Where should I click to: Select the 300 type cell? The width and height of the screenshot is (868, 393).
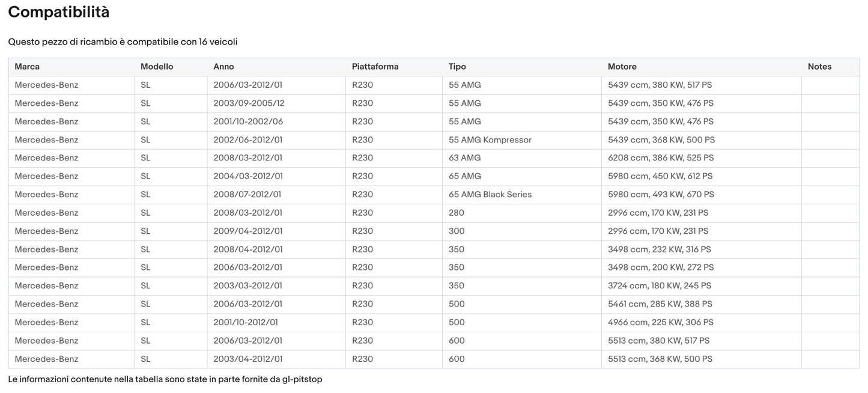pos(456,231)
